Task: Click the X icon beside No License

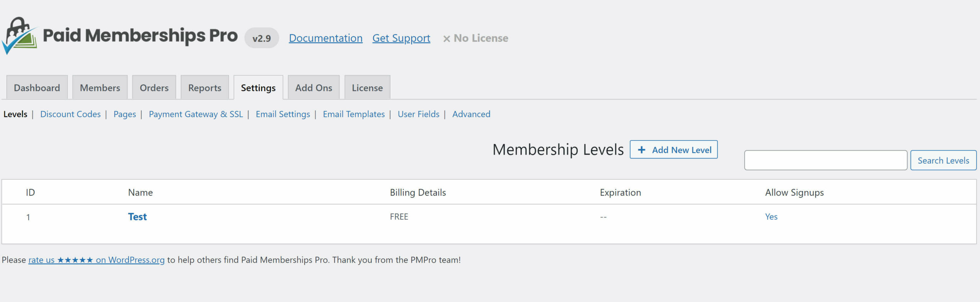Action: tap(446, 39)
